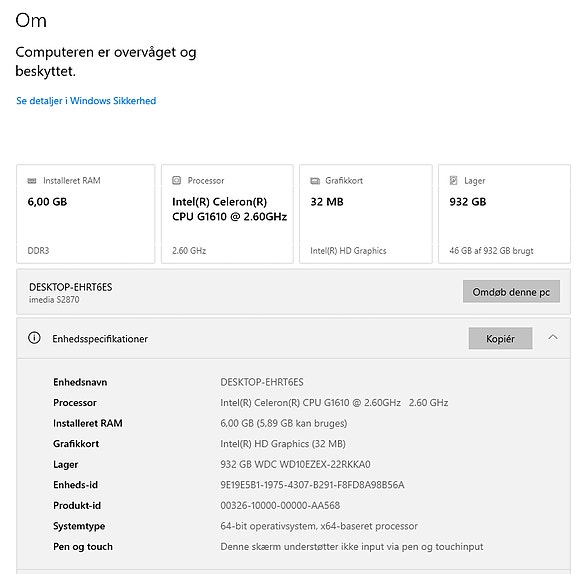This screenshot has width=575, height=574.
Task: Copy device specs with Kopiér button
Action: [x=500, y=338]
